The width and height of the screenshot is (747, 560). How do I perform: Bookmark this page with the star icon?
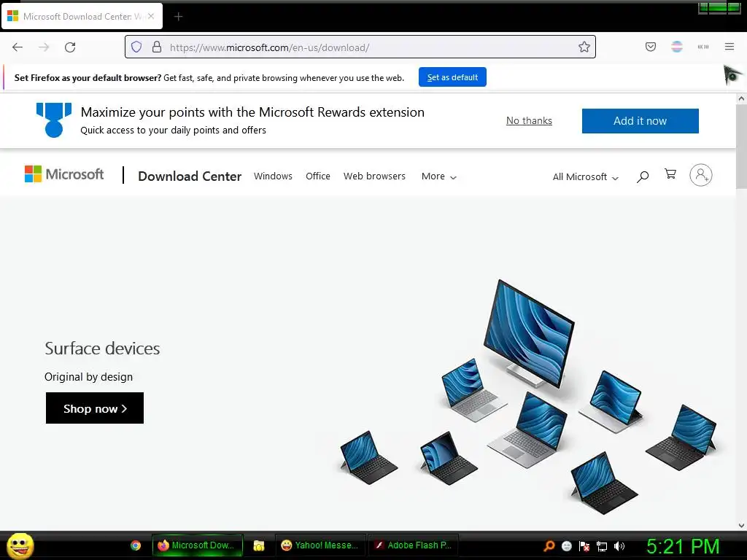584,47
